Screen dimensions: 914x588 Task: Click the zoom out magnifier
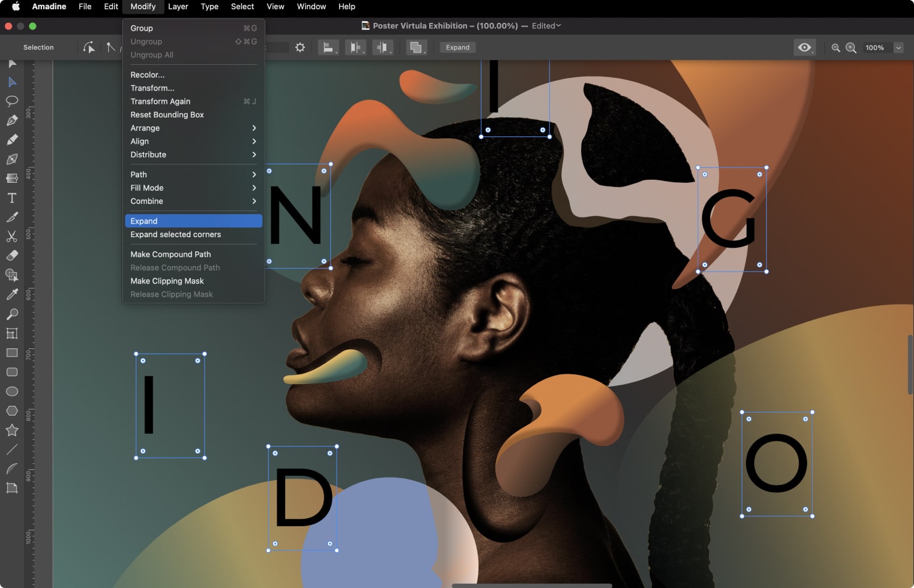tap(836, 48)
